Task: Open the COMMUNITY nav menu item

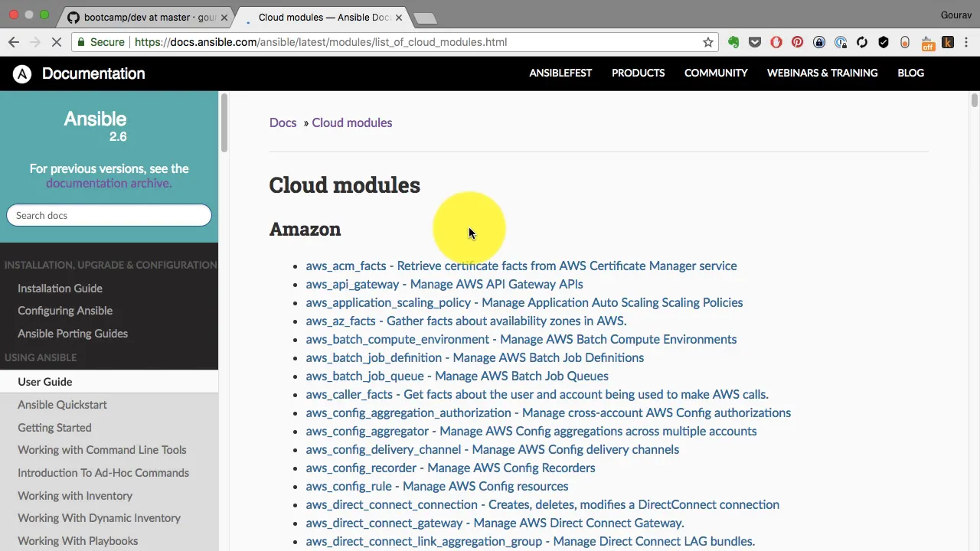Action: pyautogui.click(x=716, y=73)
